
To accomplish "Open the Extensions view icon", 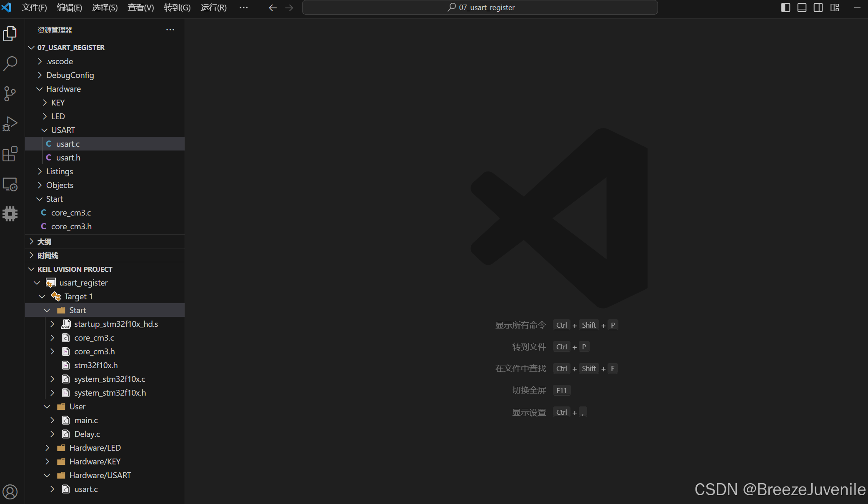I will 10,154.
